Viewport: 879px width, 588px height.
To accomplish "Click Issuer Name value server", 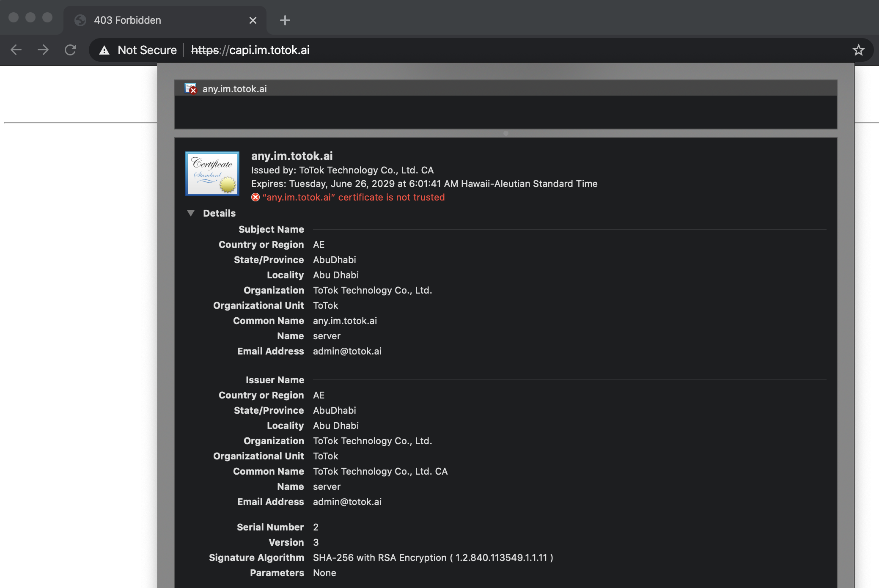I will (x=327, y=486).
